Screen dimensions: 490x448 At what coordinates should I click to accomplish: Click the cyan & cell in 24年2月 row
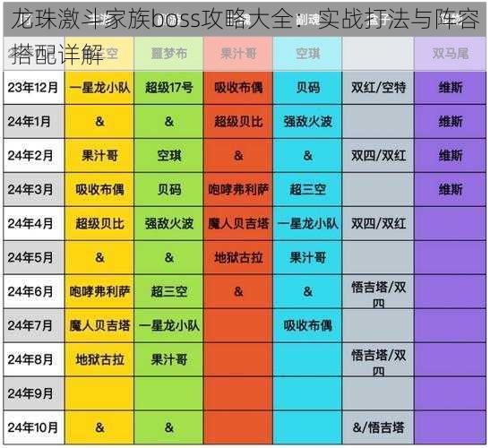(308, 155)
